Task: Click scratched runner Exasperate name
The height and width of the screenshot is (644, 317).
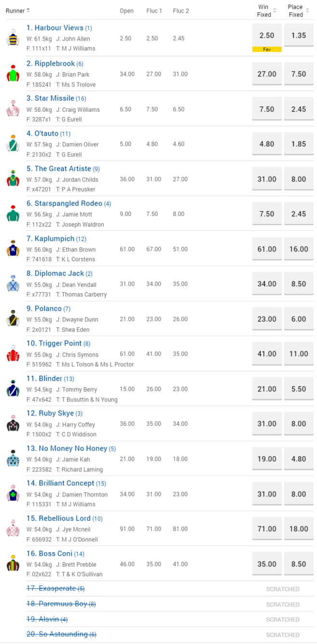Action: tap(52, 589)
